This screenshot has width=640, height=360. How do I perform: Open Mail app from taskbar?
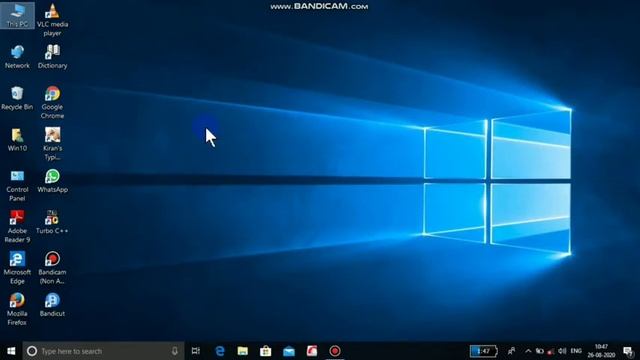coord(289,351)
